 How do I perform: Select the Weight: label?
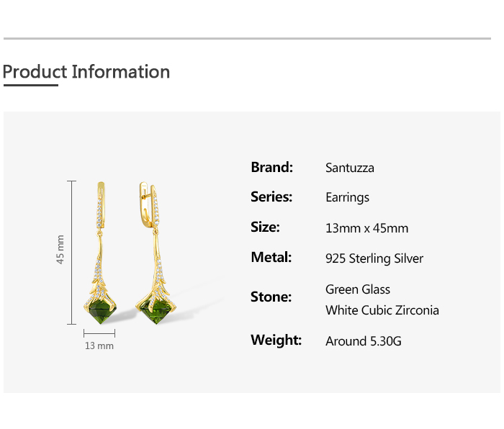pos(276,340)
